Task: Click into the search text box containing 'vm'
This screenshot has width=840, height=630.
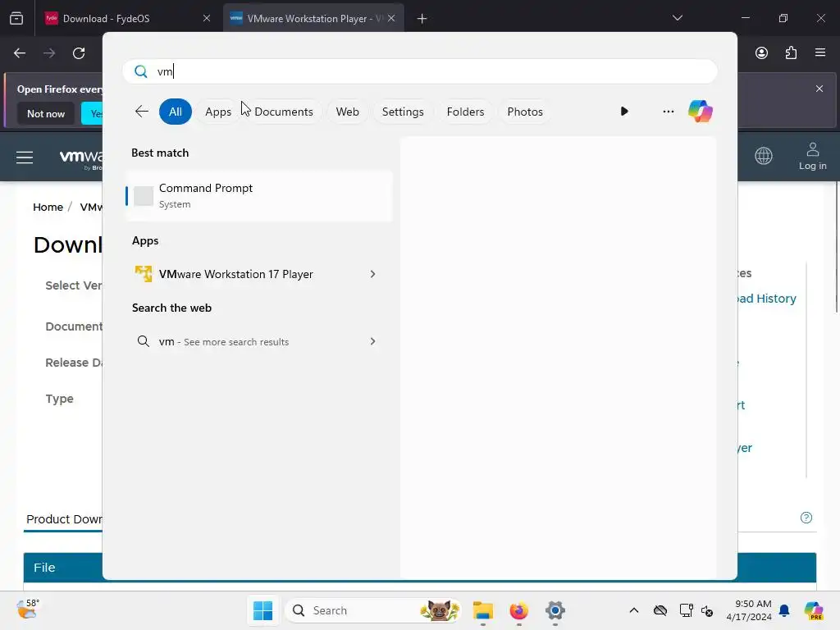Action: [420, 71]
